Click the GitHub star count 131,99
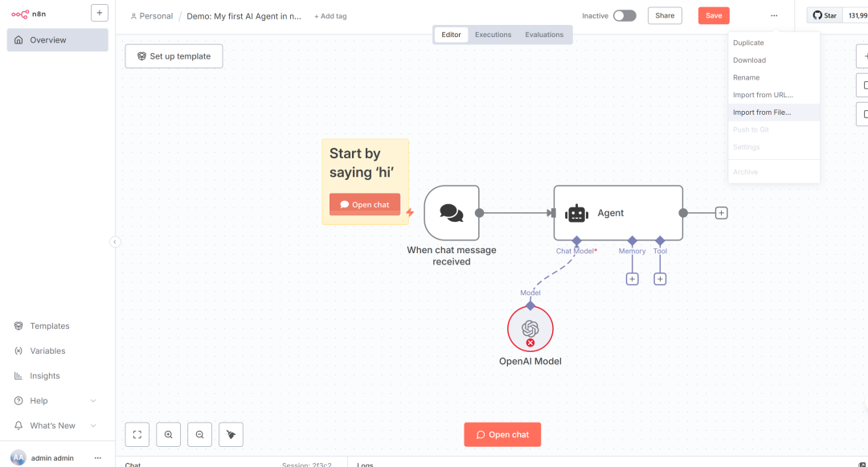868x467 pixels. point(857,15)
